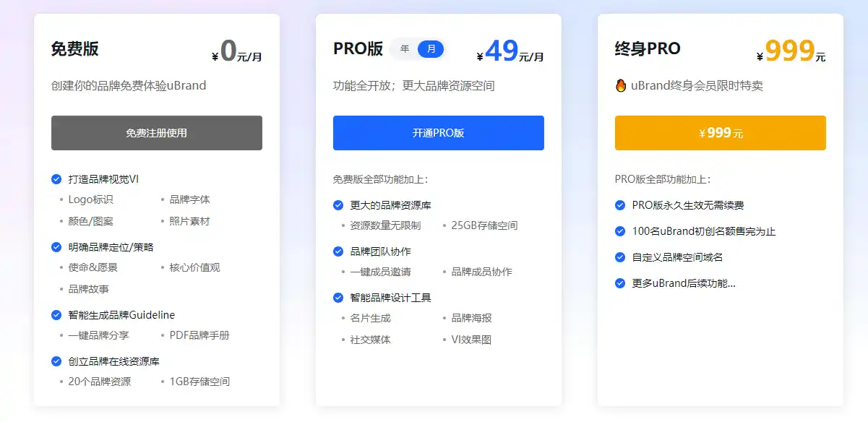Click the check icon beside 更大的品牌资源库

coord(338,205)
